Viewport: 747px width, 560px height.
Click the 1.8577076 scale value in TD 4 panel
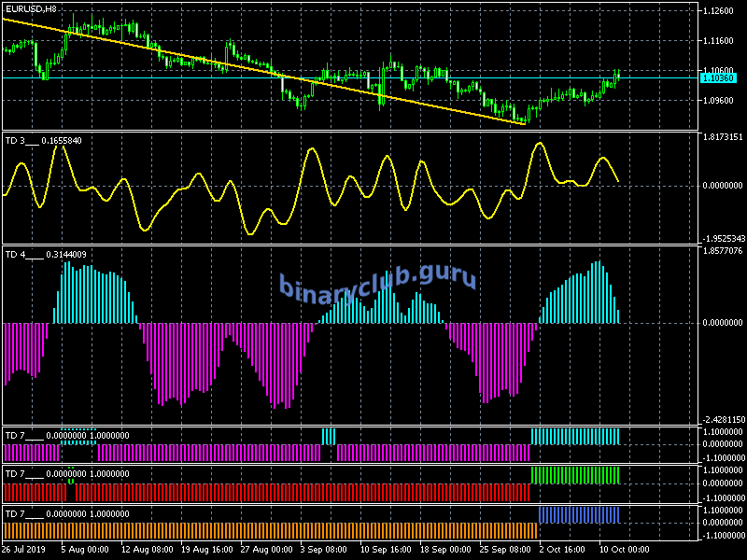point(725,253)
